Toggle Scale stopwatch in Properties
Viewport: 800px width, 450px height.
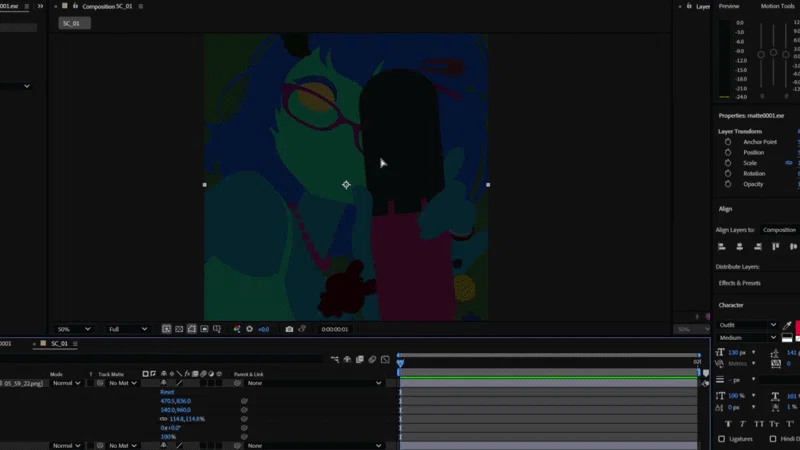coord(728,163)
